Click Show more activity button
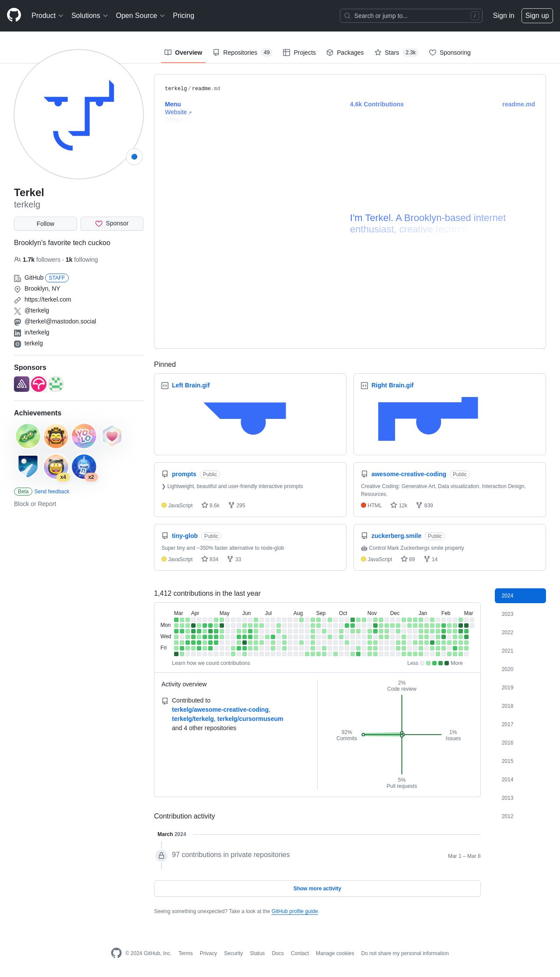 (317, 889)
